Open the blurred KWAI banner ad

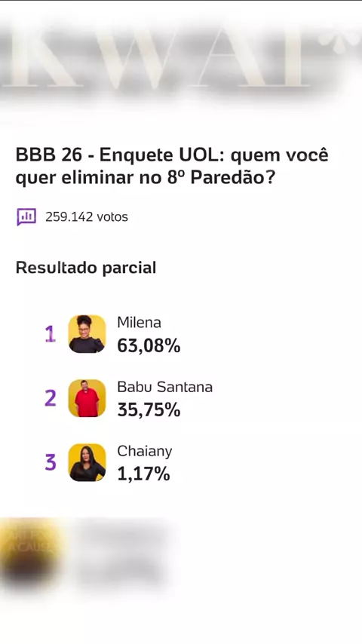coord(181,57)
